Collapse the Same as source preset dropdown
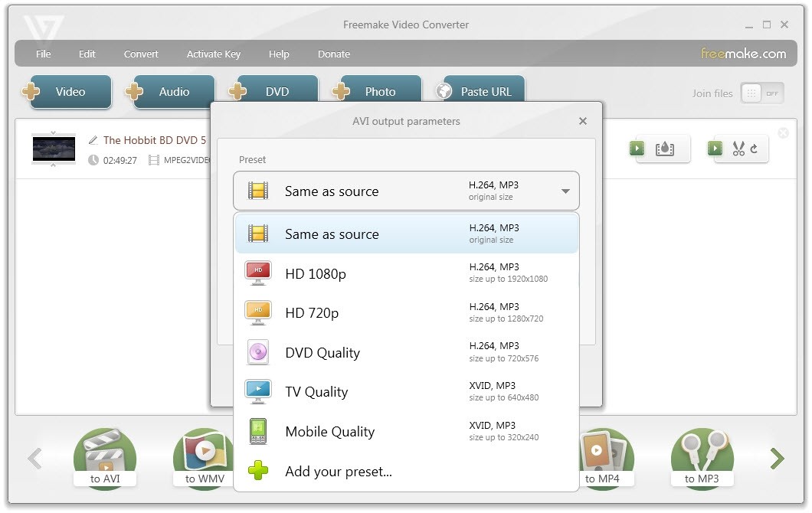Viewport: 812px width, 513px height. pos(566,191)
